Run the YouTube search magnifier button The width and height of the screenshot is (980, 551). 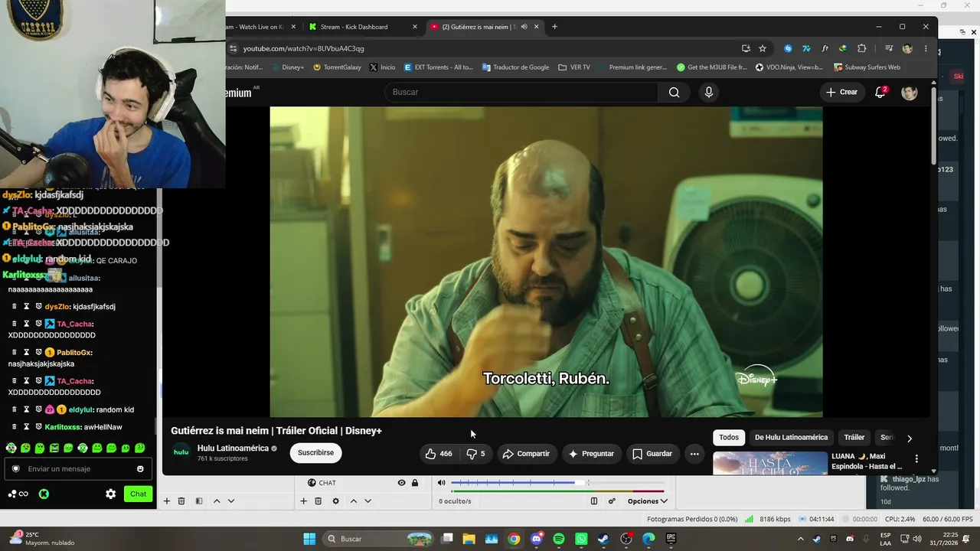674,92
